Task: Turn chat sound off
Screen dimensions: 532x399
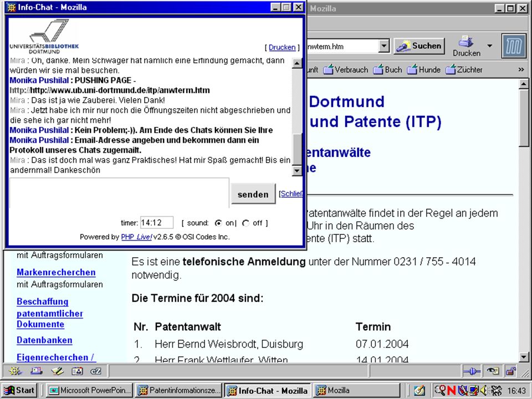Action: tap(245, 223)
